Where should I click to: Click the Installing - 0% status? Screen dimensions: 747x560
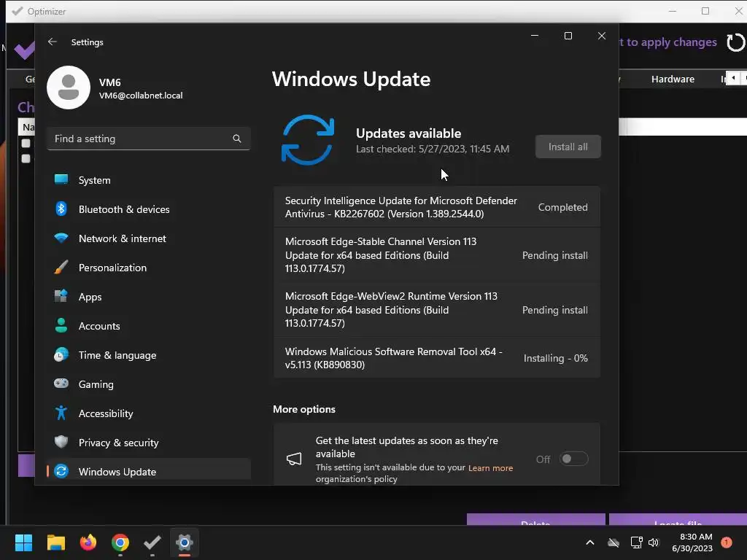point(555,358)
